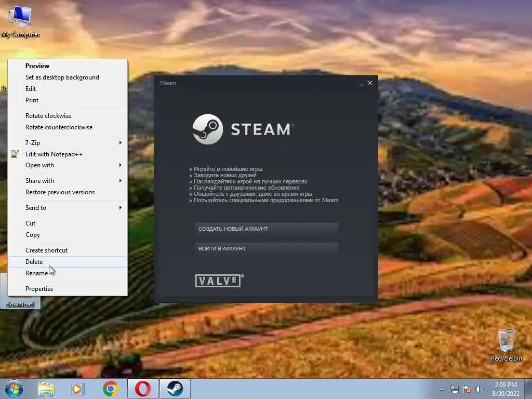Select Edit with Notepad++
This screenshot has height=399, width=532.
68,154
